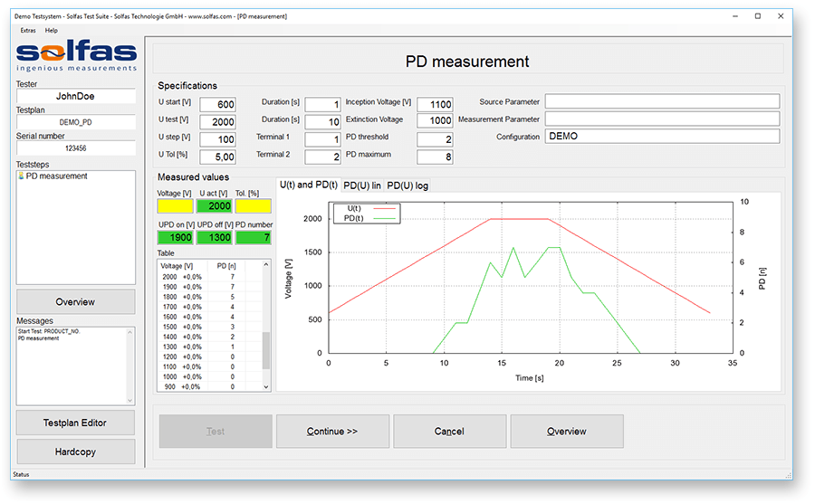Screen dimensions: 815x504
Task: Click the yellow Tol. [%] indicator
Action: coord(254,206)
